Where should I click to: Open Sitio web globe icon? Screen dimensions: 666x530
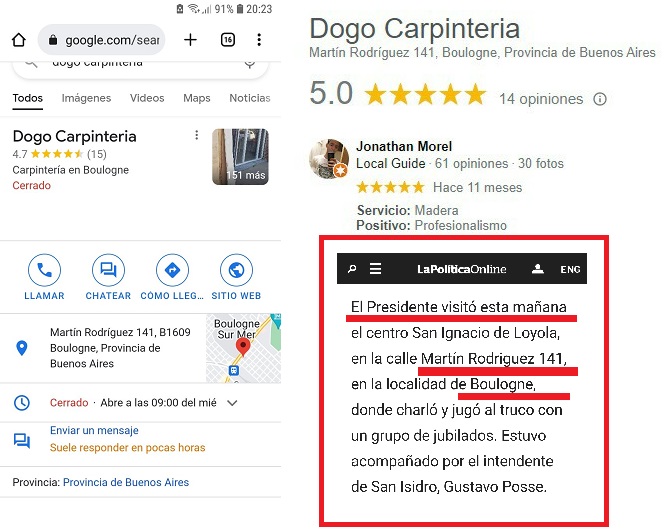click(236, 270)
